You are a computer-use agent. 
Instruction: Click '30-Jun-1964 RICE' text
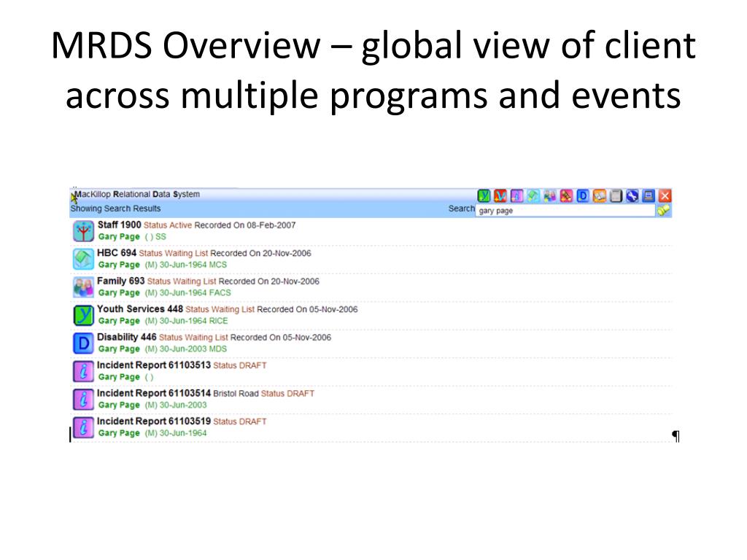tap(193, 321)
